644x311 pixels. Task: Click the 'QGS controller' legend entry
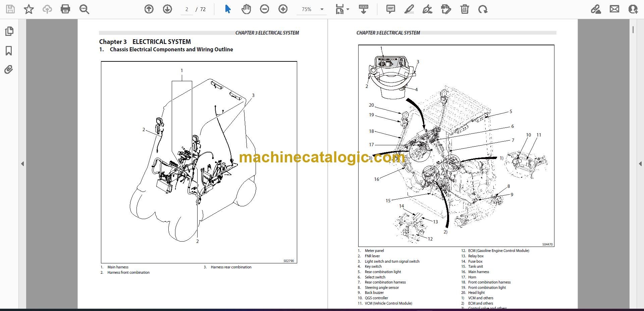click(376, 298)
